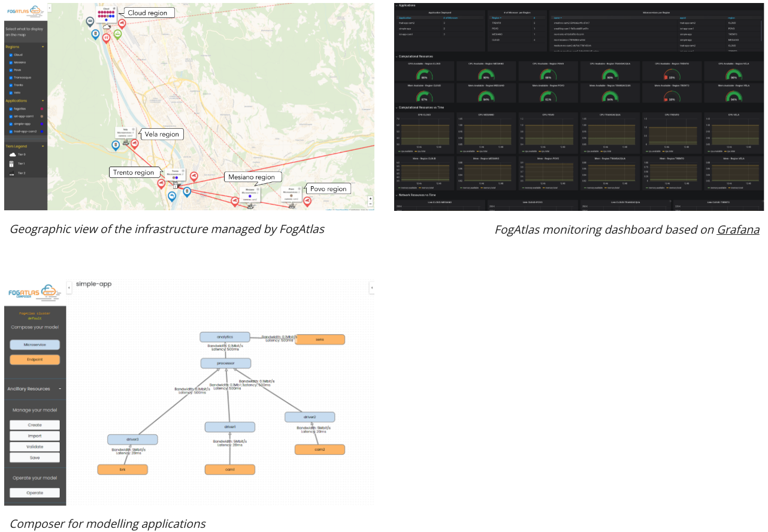Open the CPU Available Region TRENTO panel title

pos(670,63)
